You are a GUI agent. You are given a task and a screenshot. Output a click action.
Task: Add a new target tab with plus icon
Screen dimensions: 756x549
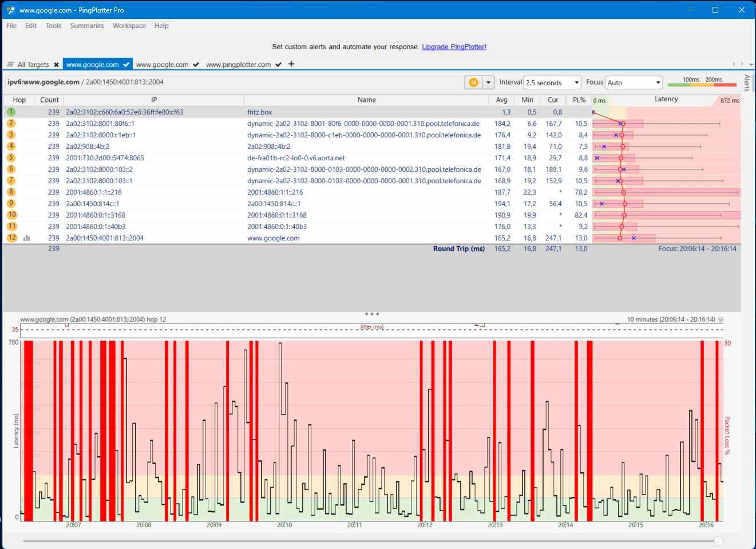(x=291, y=64)
